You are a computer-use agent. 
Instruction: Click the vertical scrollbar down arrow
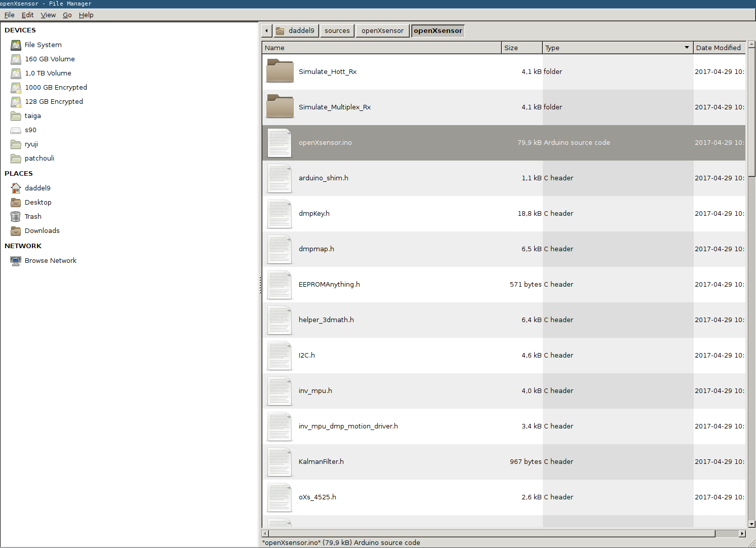coord(751,524)
